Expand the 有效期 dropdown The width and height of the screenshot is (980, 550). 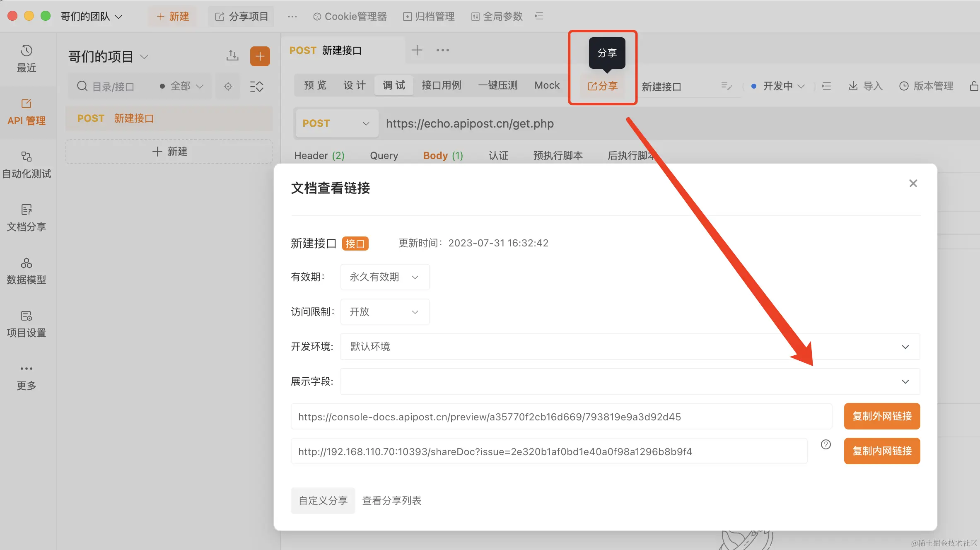tap(384, 277)
